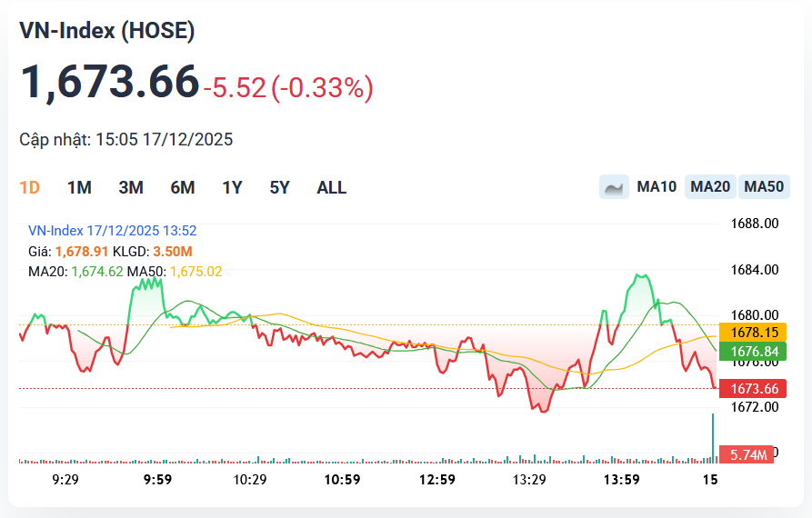View the 5Y price history
This screenshot has height=518, width=812.
point(279,188)
